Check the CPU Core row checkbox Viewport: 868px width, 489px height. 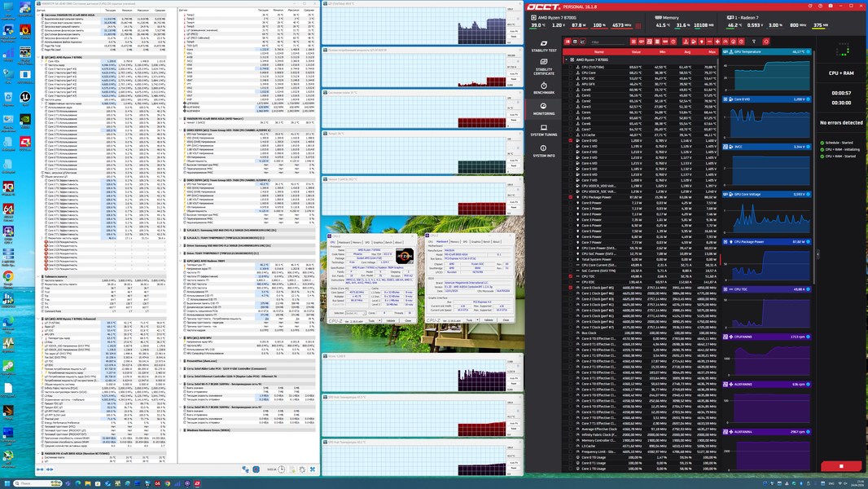tap(570, 73)
